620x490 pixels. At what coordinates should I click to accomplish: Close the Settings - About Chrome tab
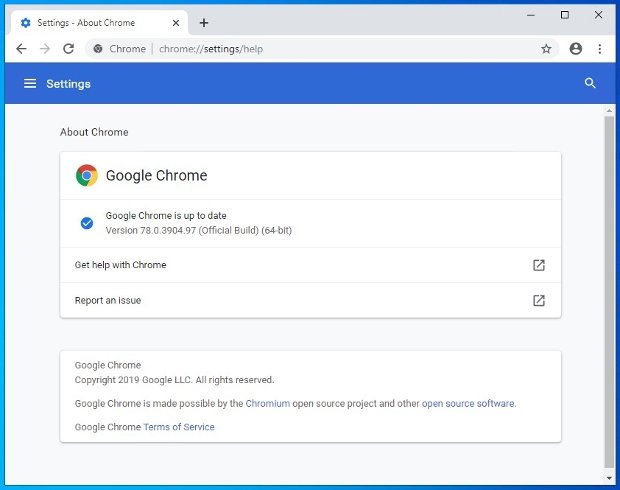point(176,23)
